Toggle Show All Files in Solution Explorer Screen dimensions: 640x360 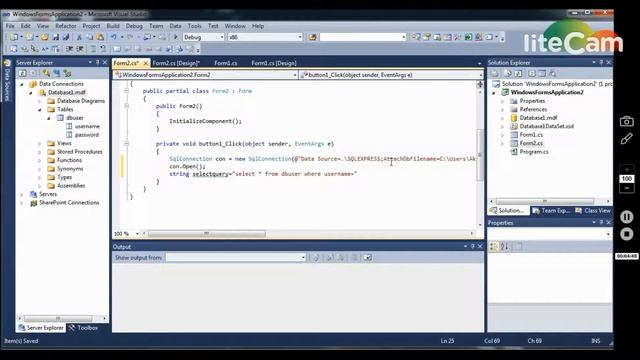coord(508,73)
